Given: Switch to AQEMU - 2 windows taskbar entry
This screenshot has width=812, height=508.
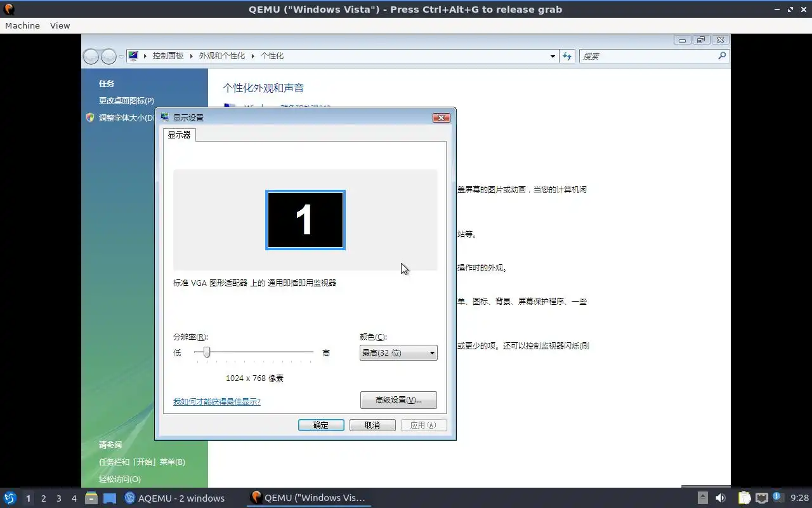Looking at the screenshot, I should click(x=174, y=498).
